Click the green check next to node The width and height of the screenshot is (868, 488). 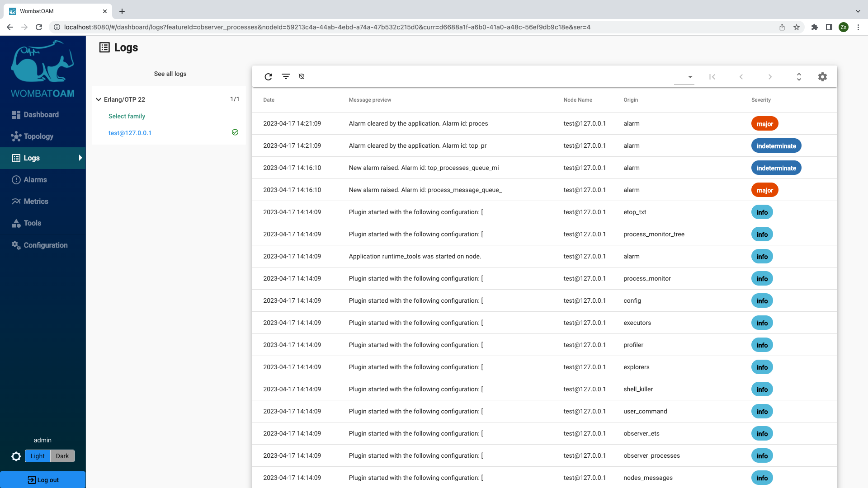click(x=235, y=132)
